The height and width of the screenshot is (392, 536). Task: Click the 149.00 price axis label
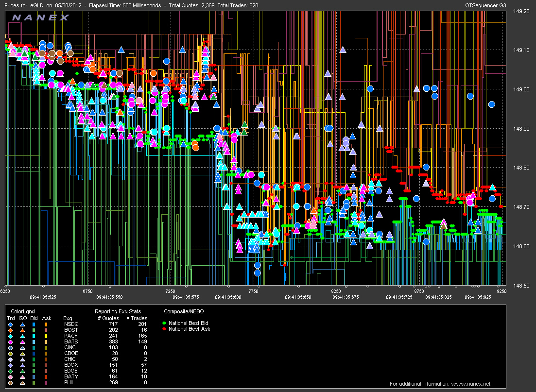[x=521, y=89]
